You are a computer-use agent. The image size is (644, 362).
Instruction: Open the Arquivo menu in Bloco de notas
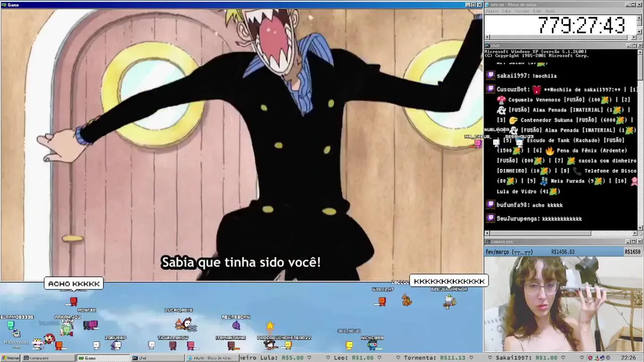(492, 11)
